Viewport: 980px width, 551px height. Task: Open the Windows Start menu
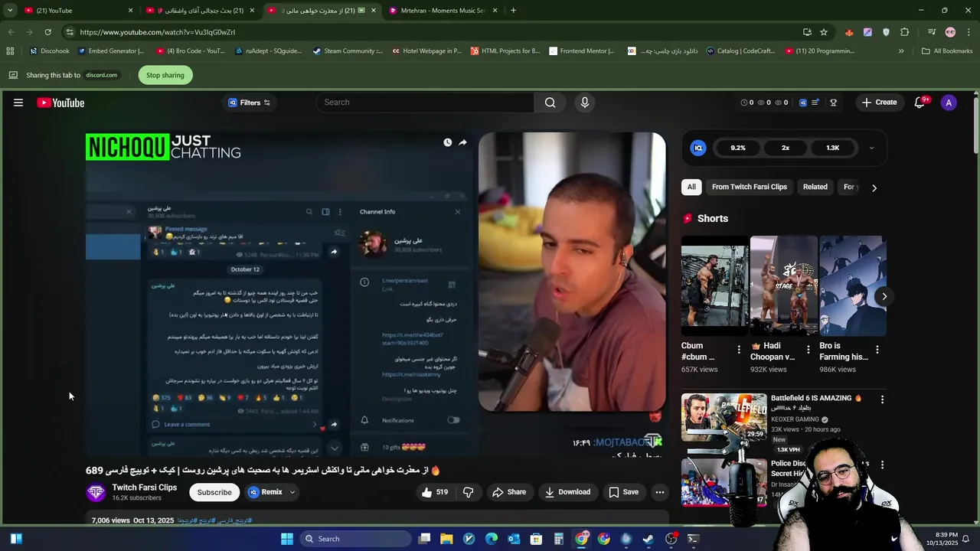point(287,539)
